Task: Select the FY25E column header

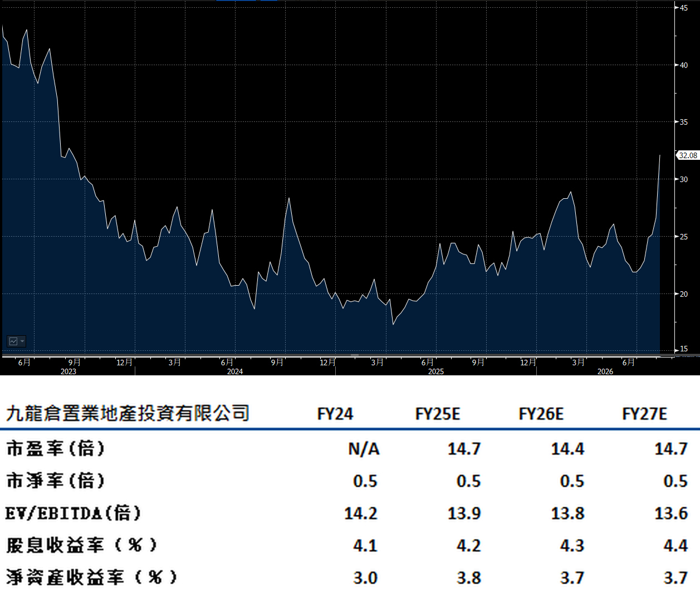Action: [x=438, y=414]
